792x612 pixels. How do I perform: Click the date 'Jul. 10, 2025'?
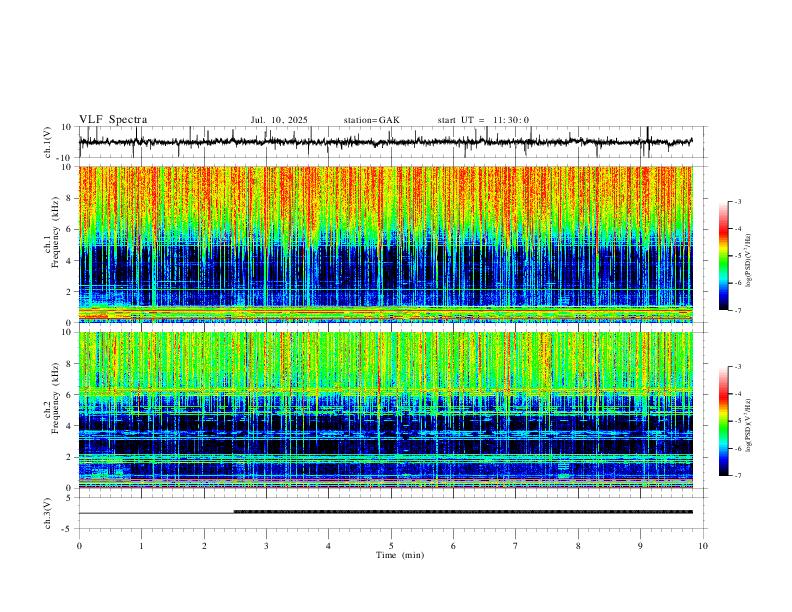pyautogui.click(x=279, y=120)
